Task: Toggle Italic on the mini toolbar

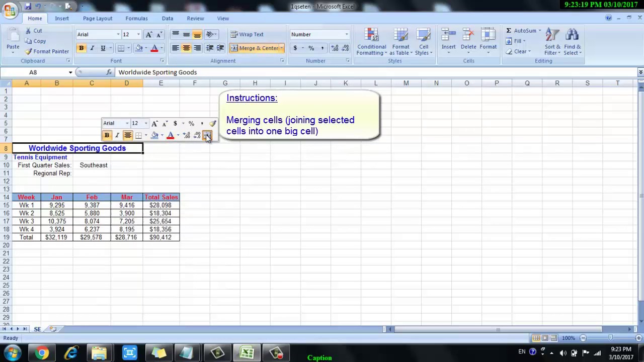Action: [117, 135]
